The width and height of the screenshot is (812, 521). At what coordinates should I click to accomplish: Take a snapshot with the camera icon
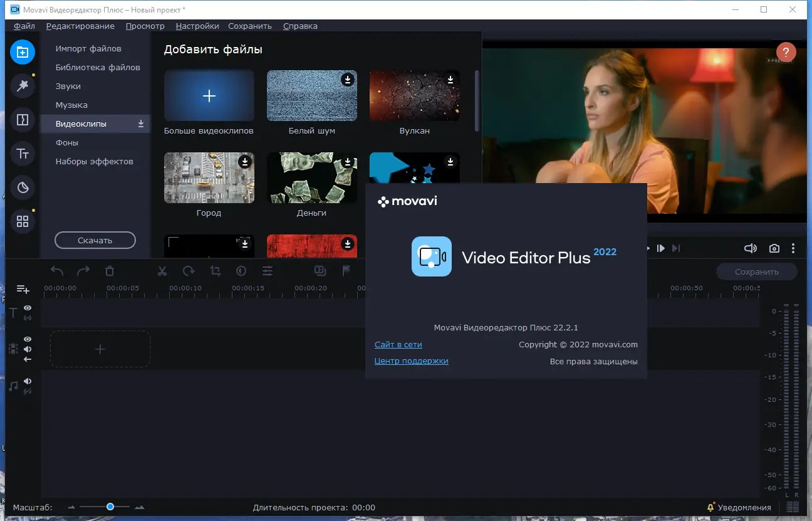[x=774, y=248]
